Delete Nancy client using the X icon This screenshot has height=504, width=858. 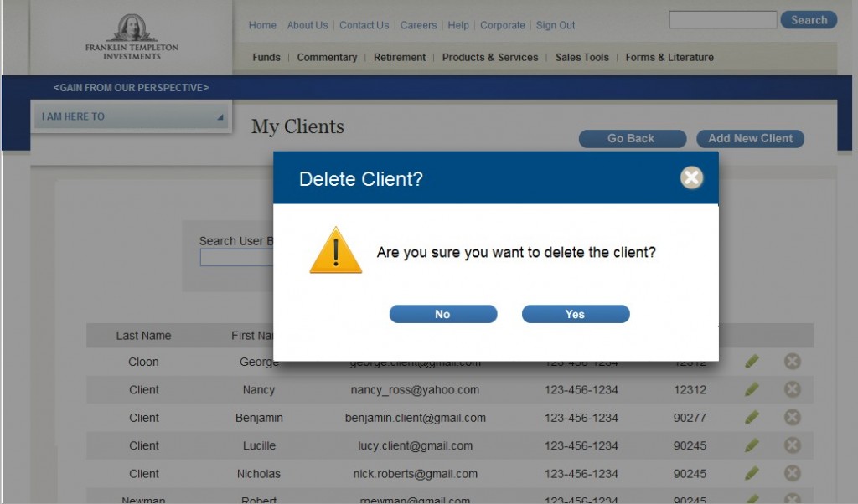pyautogui.click(x=793, y=389)
